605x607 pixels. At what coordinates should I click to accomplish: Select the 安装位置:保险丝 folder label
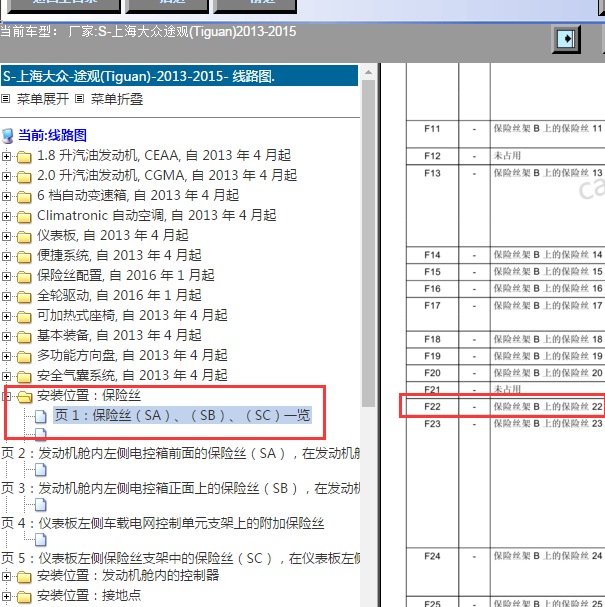(x=89, y=396)
